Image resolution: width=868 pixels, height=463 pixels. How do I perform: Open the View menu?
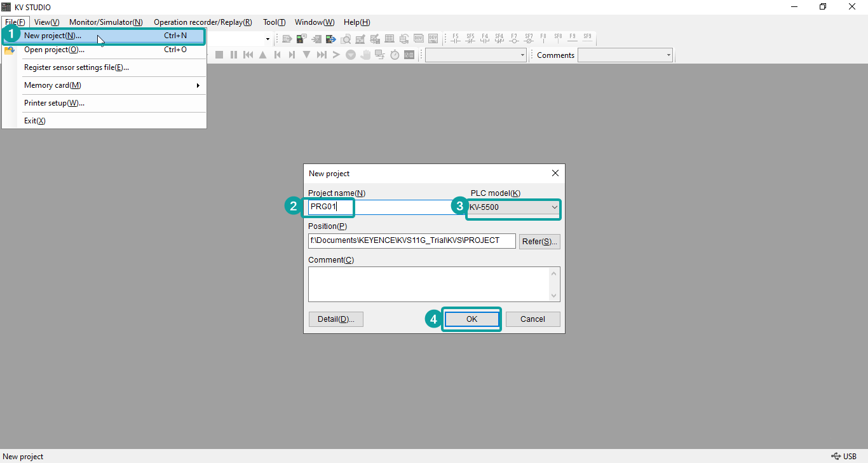tap(46, 22)
